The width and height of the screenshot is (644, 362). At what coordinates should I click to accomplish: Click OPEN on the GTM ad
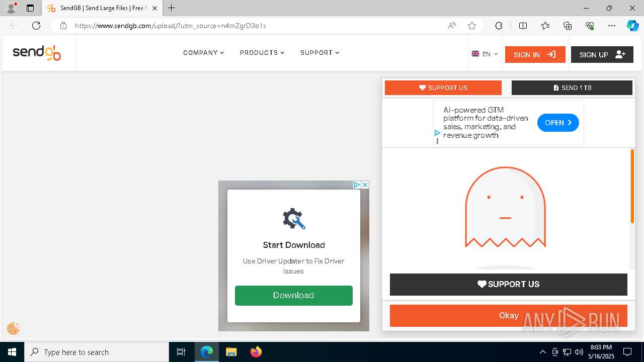(x=558, y=123)
